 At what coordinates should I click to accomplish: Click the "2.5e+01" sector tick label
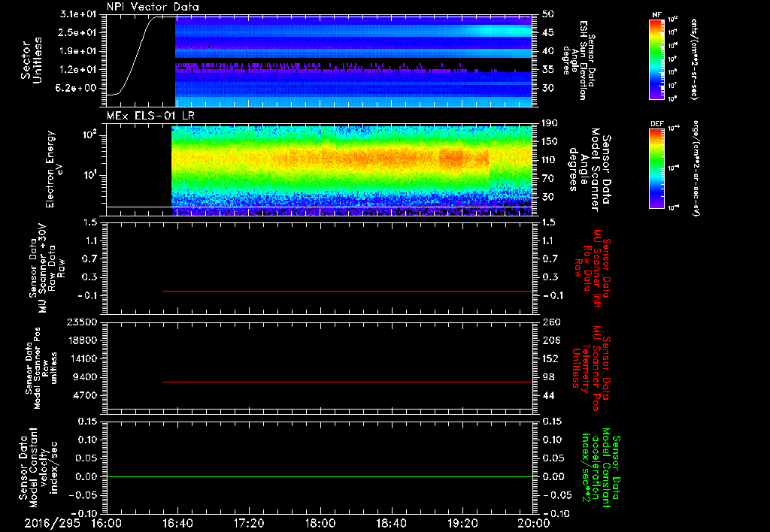point(78,32)
